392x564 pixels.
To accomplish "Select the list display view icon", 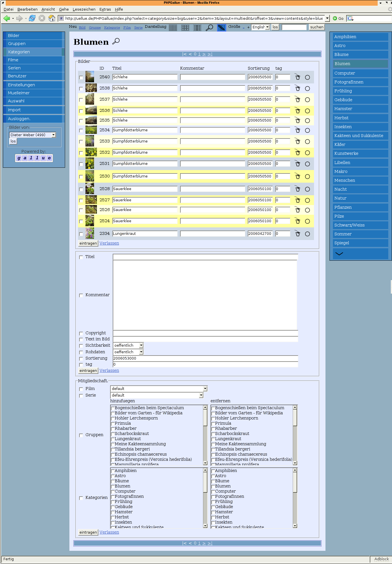I will tap(197, 28).
